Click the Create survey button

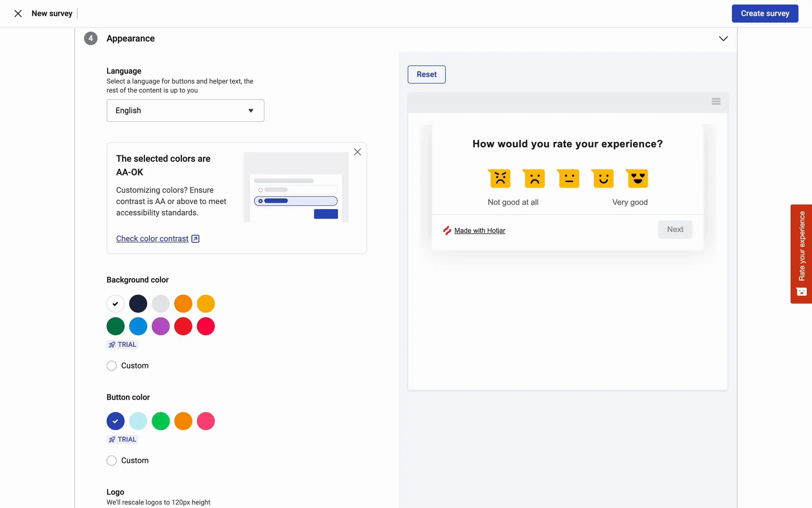(x=765, y=14)
